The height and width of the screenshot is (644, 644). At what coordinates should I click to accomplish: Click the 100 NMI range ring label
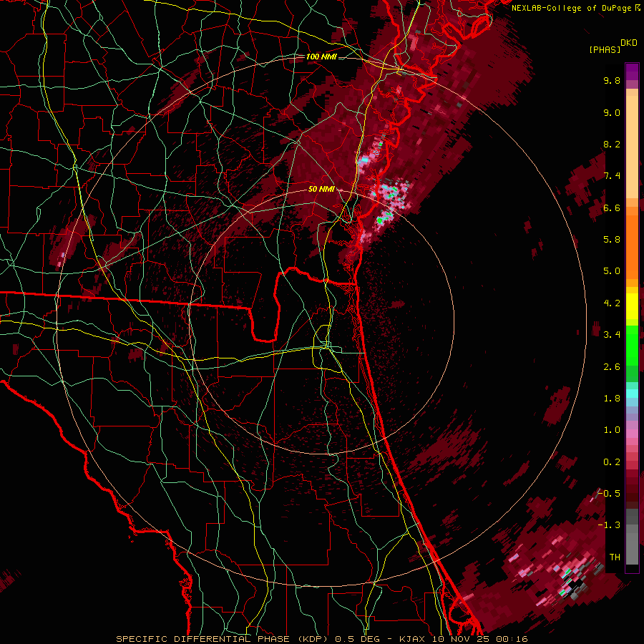(x=321, y=57)
